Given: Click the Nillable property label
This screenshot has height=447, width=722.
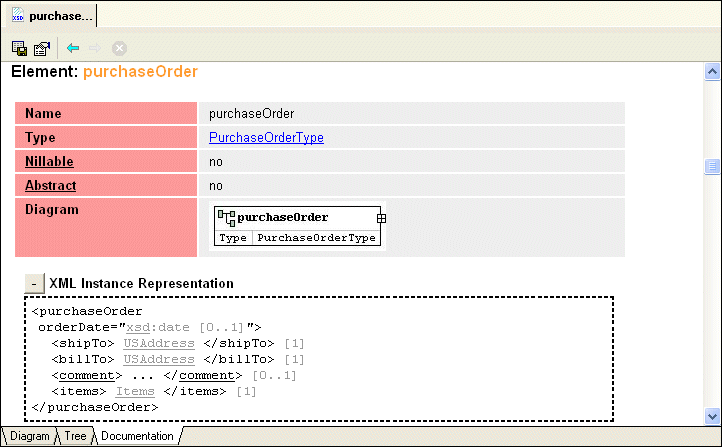Looking at the screenshot, I should tap(49, 161).
